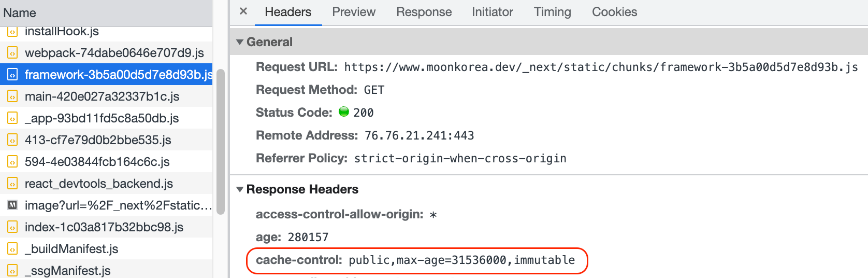Click the JS icon beside _app-93bd11fd5c8a50db.js
The width and height of the screenshot is (868, 278).
click(12, 118)
